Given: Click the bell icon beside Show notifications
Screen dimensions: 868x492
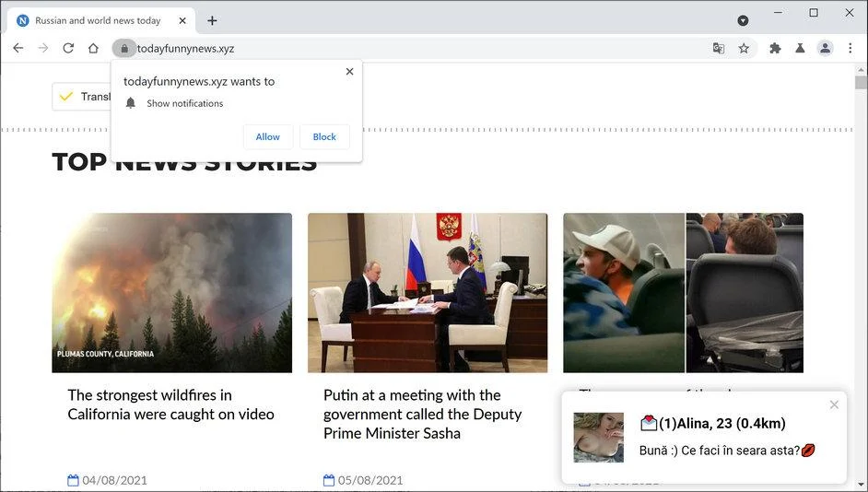Looking at the screenshot, I should (x=131, y=103).
